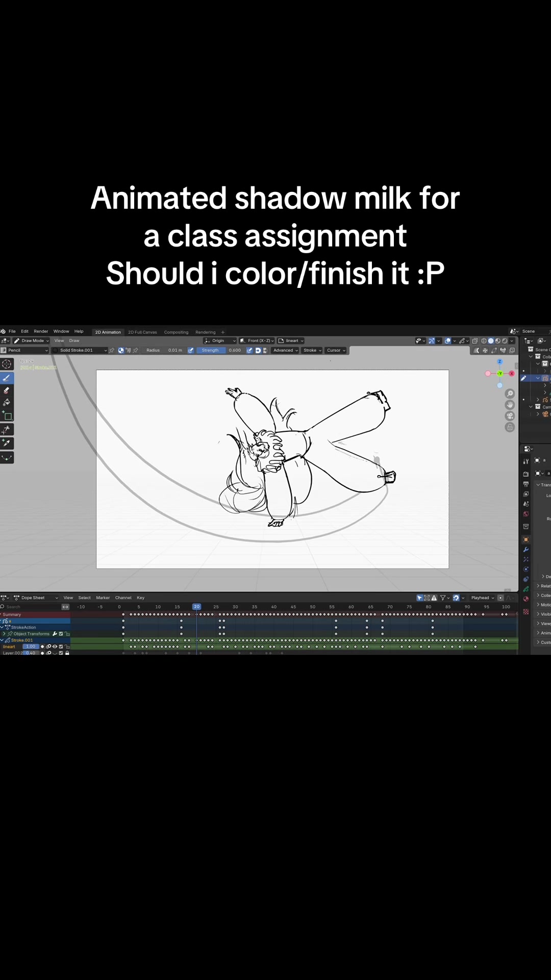Open the Advanced brush settings dropdown
Viewport: 551px width, 980px height.
[285, 351]
